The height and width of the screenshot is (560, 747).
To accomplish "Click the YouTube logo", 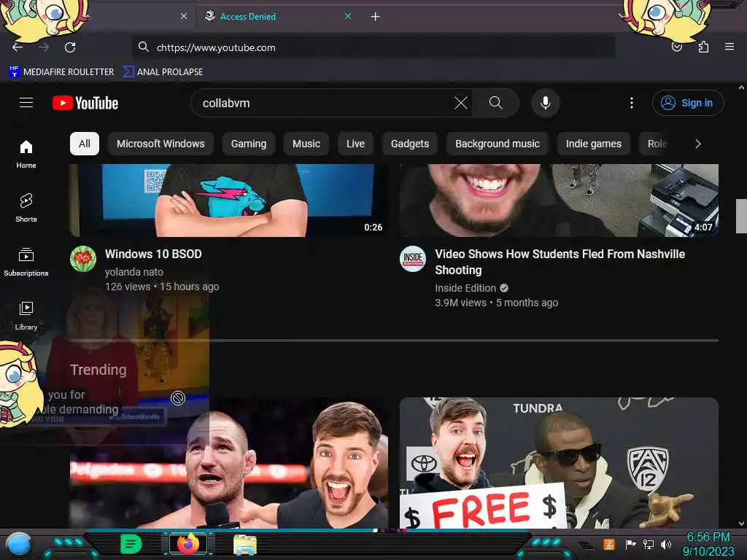I will pyautogui.click(x=85, y=103).
